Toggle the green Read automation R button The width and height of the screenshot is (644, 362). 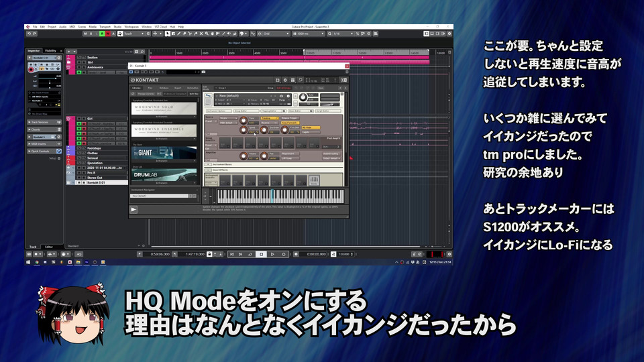102,34
